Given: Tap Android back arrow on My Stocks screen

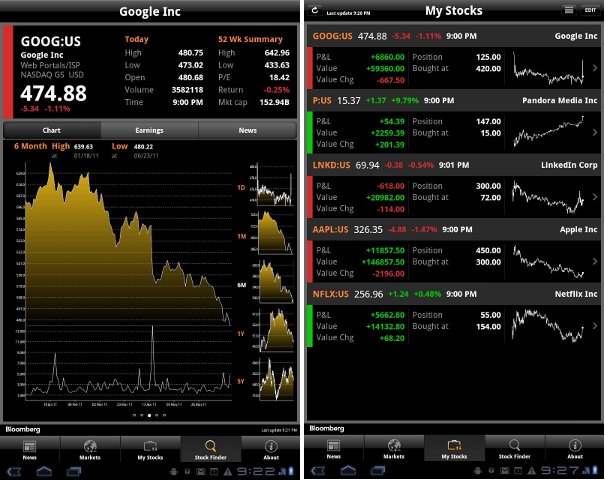Looking at the screenshot, I should pyautogui.click(x=318, y=471).
